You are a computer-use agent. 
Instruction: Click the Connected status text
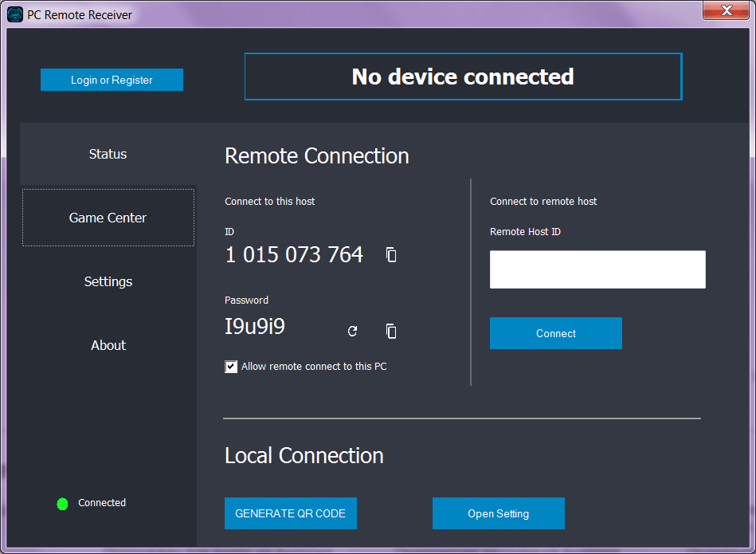coord(102,503)
